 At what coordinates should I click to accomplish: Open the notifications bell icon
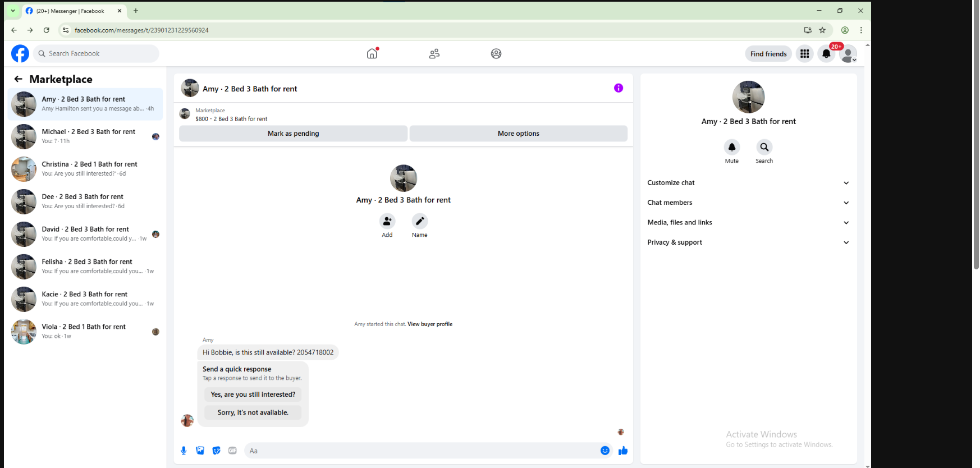coord(826,54)
